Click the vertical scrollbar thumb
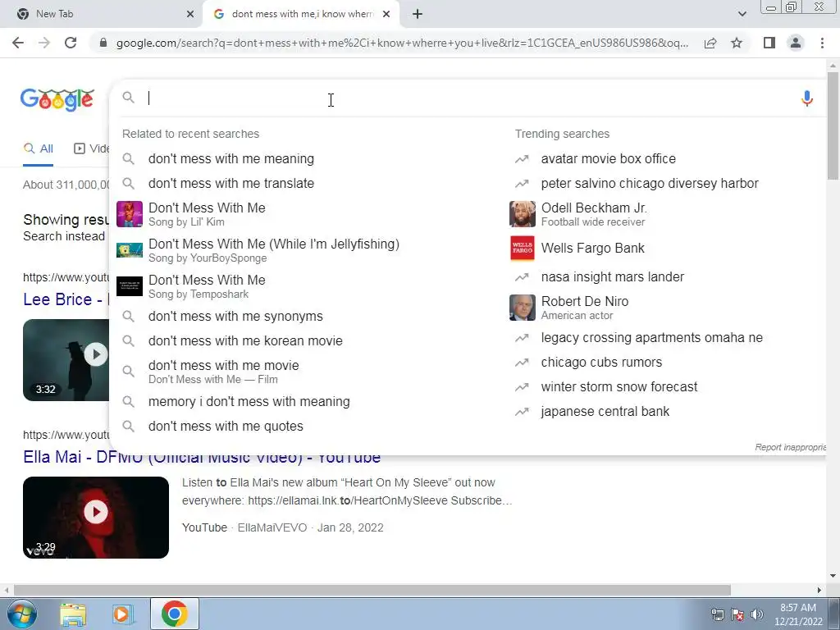 pyautogui.click(x=833, y=126)
